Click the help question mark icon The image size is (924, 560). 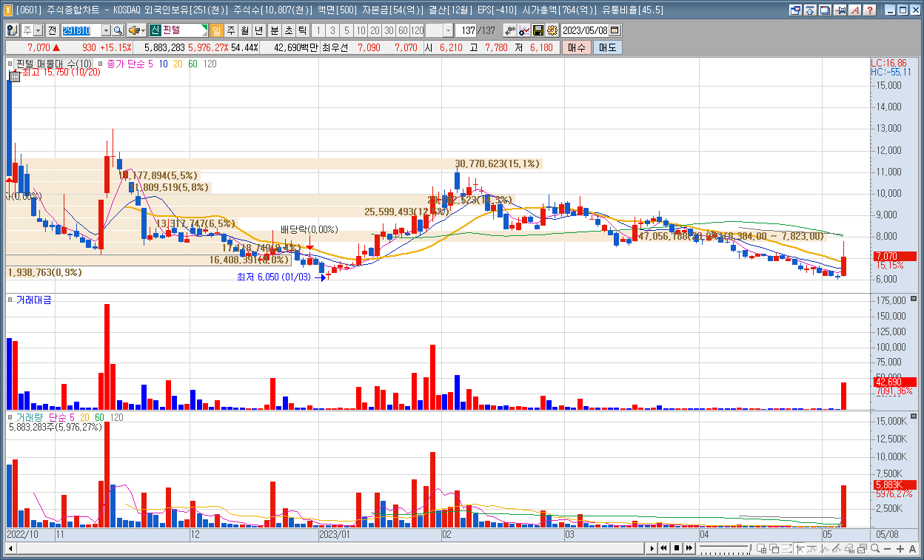click(869, 10)
